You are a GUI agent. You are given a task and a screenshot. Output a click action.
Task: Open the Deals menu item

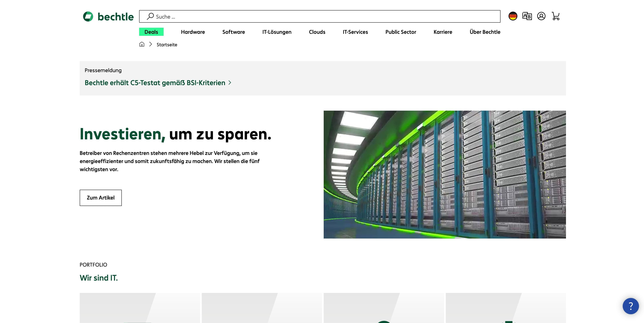151,32
